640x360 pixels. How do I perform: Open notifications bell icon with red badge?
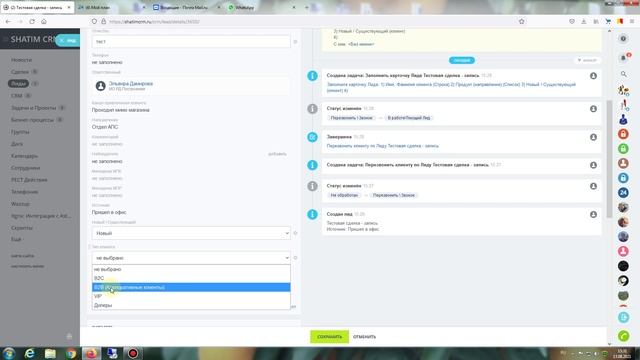pyautogui.click(x=624, y=58)
